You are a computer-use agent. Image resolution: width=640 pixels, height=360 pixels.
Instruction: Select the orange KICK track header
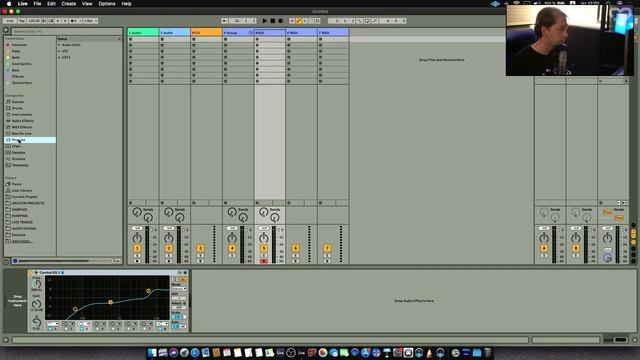tap(206, 32)
